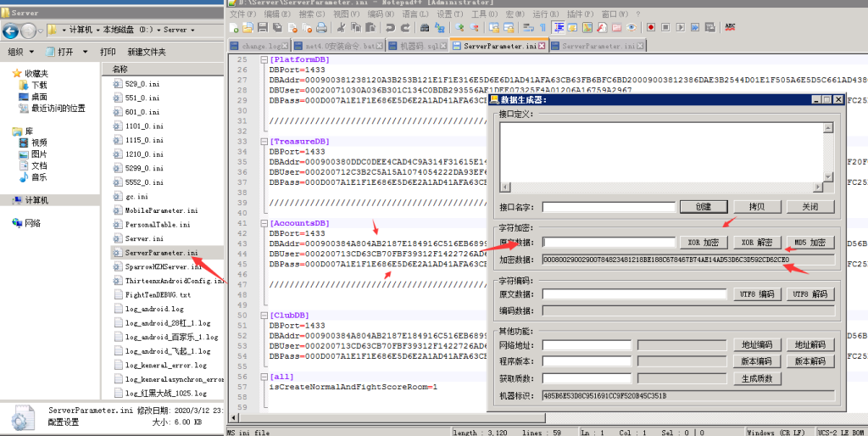Click the Find (binoculars) toolbar icon

click(x=426, y=27)
